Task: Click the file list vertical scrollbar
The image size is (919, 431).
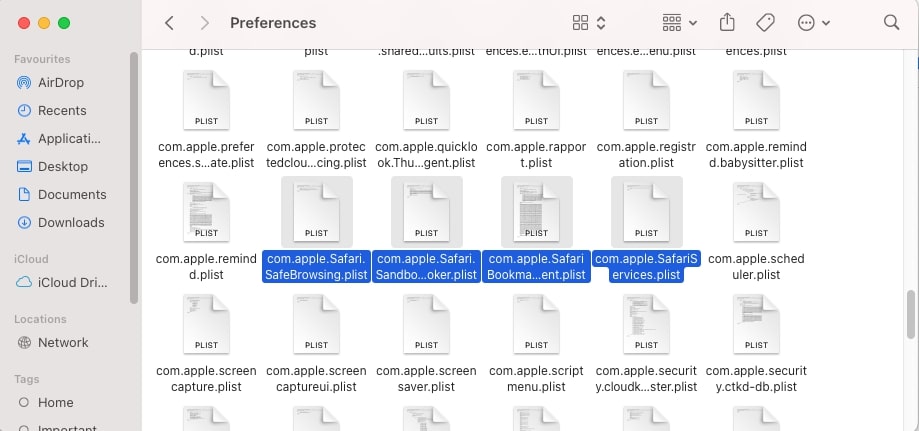Action: coord(911,314)
